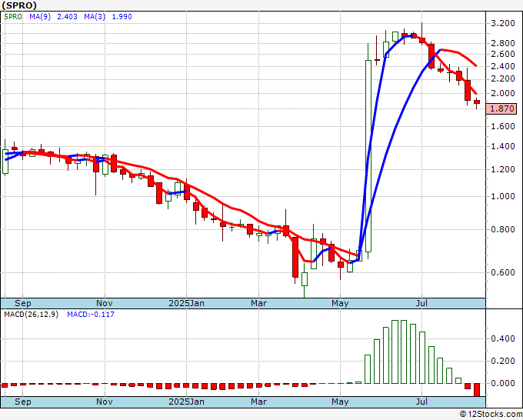
Task: Click May on the MACD time axis
Action: point(340,402)
